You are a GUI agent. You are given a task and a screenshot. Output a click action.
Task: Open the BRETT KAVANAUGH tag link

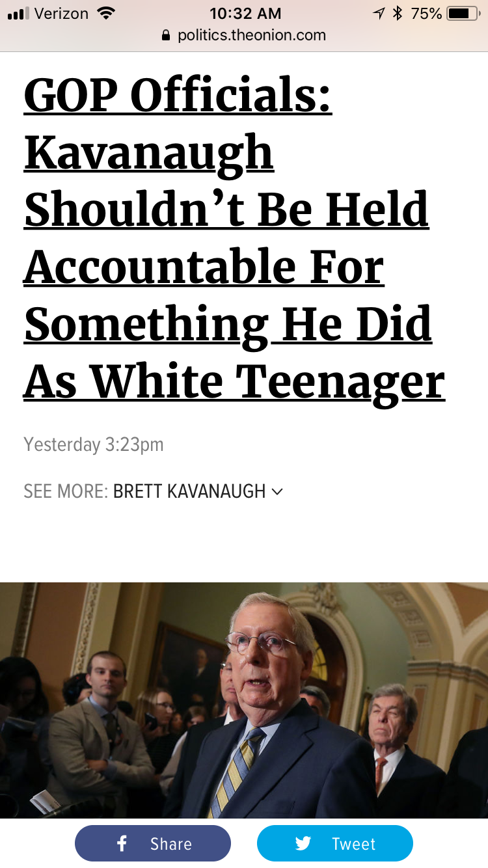point(189,491)
